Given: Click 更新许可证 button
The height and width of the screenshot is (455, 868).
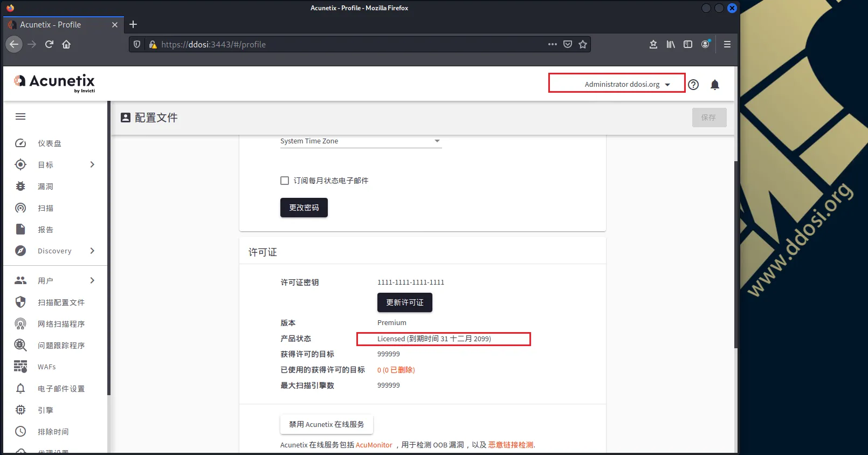Looking at the screenshot, I should point(405,302).
